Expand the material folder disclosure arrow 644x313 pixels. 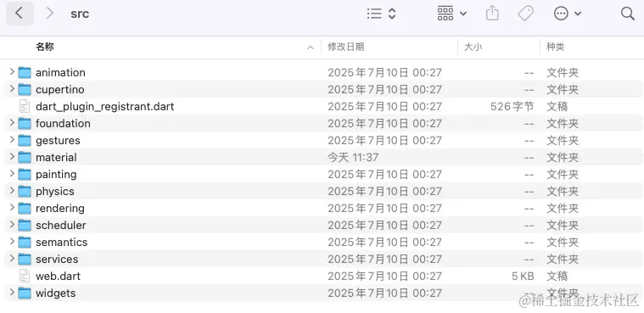12,157
